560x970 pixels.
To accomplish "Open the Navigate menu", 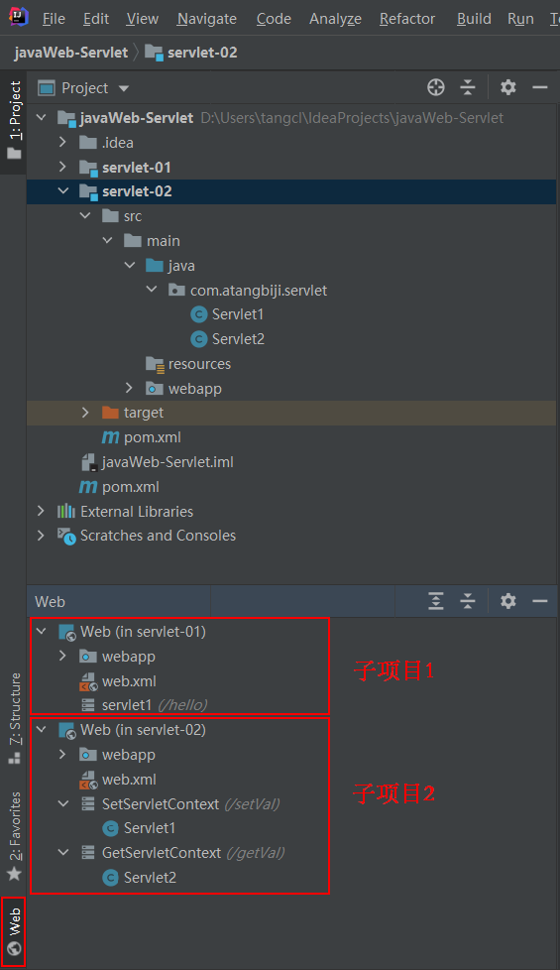I will click(x=206, y=19).
